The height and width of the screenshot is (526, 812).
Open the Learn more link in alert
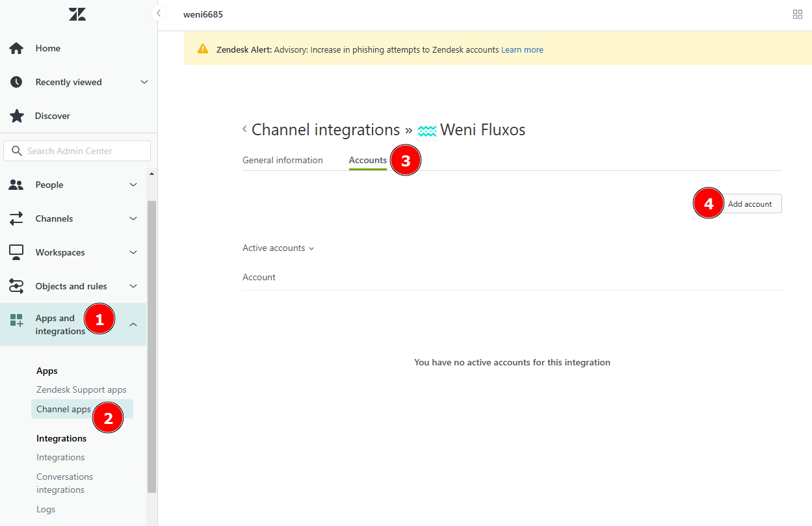522,49
